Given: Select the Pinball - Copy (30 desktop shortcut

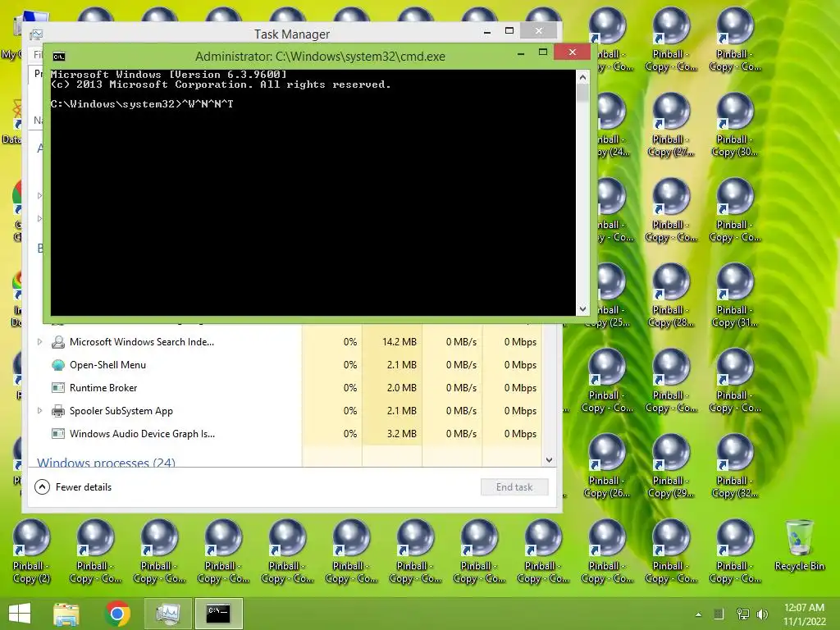Looking at the screenshot, I should coord(735,125).
